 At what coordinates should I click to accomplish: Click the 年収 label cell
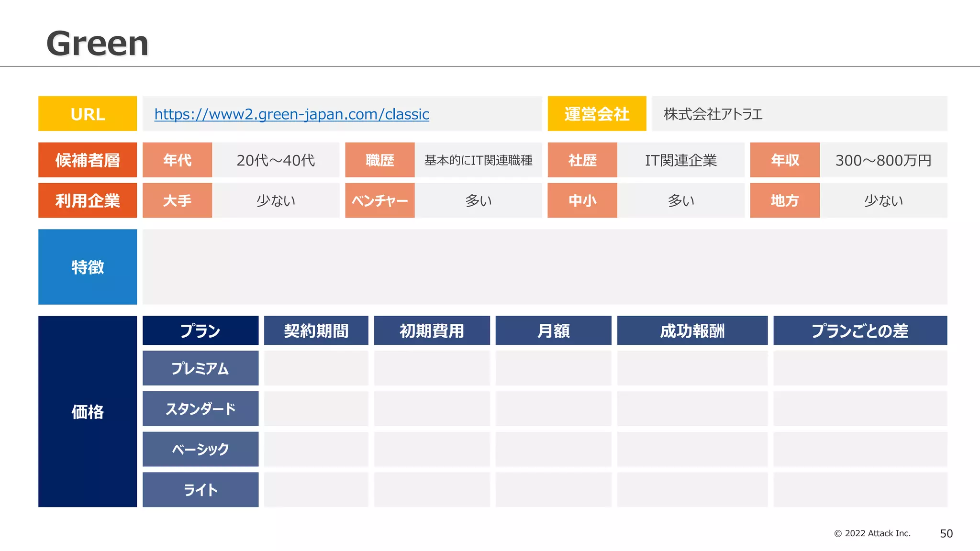click(x=785, y=160)
